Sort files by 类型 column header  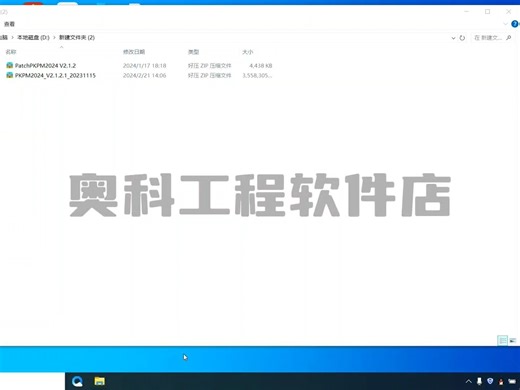193,52
